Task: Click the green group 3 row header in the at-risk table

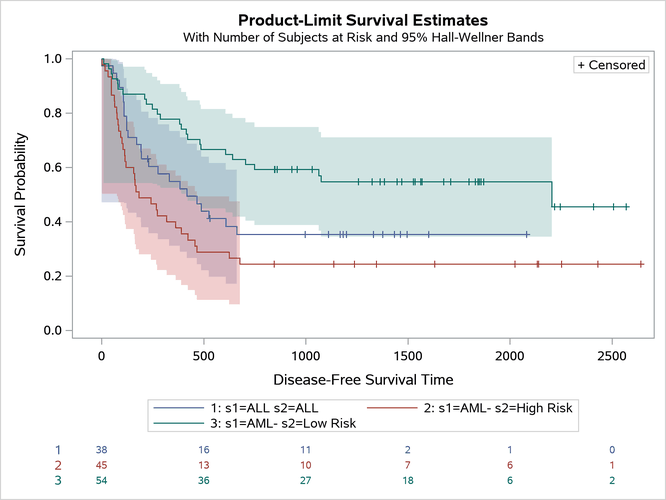Action: [57, 480]
